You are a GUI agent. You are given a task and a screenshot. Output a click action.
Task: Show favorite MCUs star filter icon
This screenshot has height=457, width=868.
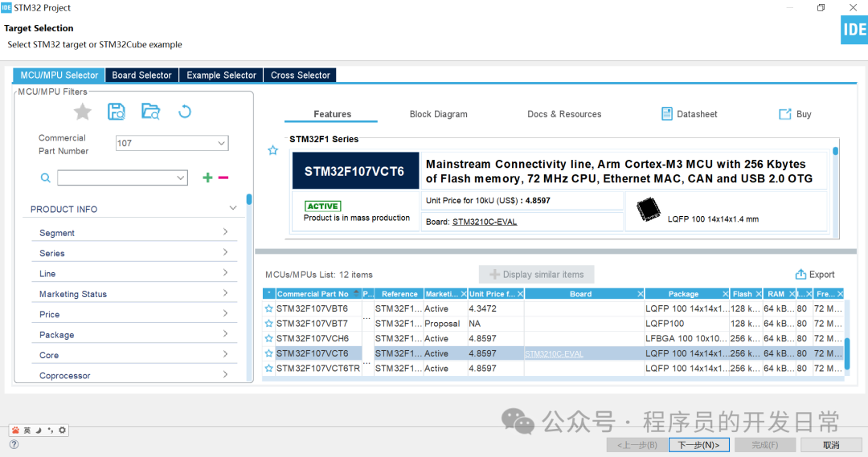[83, 112]
